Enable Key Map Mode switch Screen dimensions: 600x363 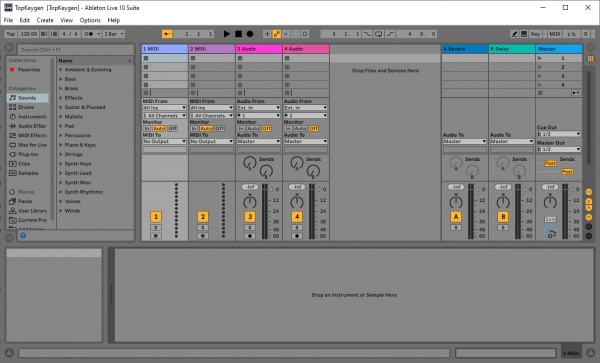(535, 34)
